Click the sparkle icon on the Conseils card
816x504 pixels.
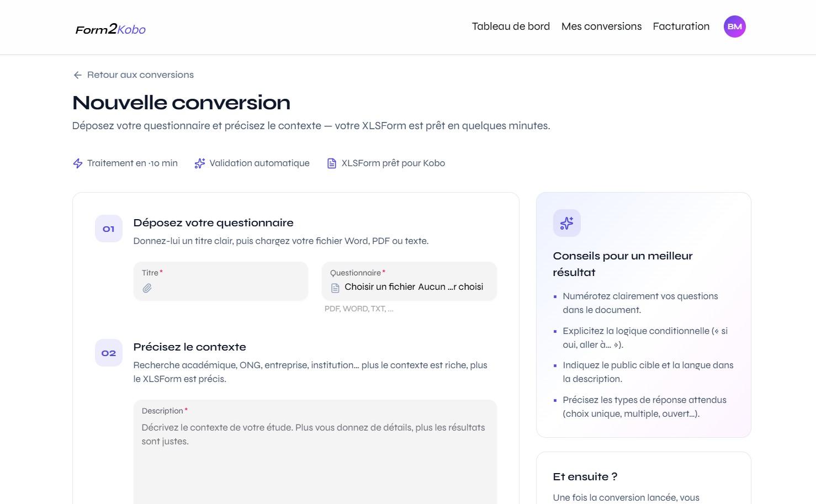[566, 223]
